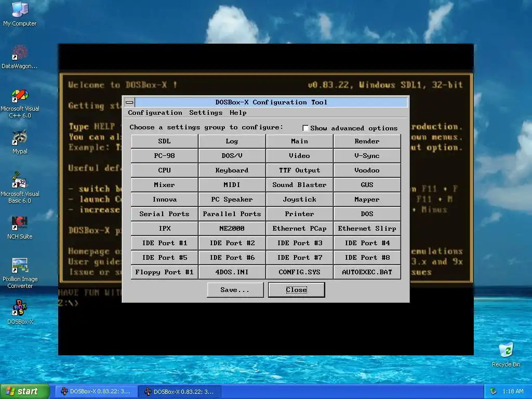Open the PC-98 settings group
532x399 pixels.
click(164, 156)
